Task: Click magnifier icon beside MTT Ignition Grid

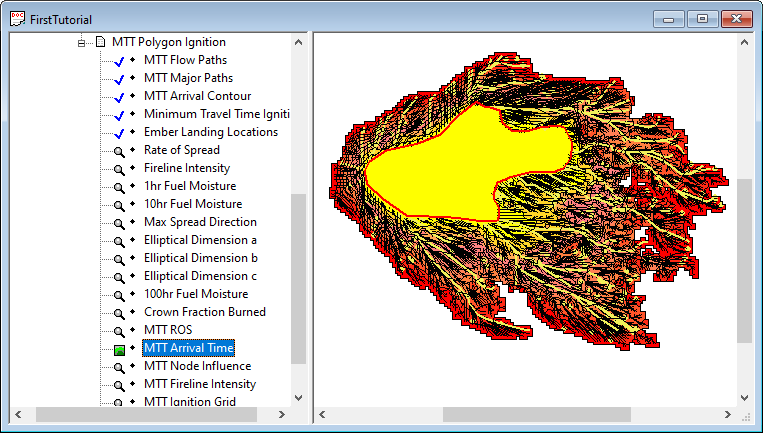Action: click(x=119, y=402)
